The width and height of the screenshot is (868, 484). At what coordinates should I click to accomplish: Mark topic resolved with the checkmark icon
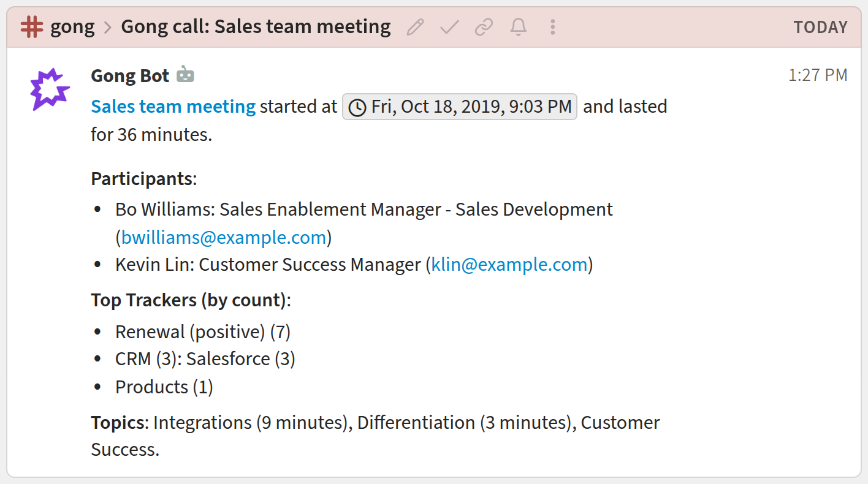coord(450,27)
